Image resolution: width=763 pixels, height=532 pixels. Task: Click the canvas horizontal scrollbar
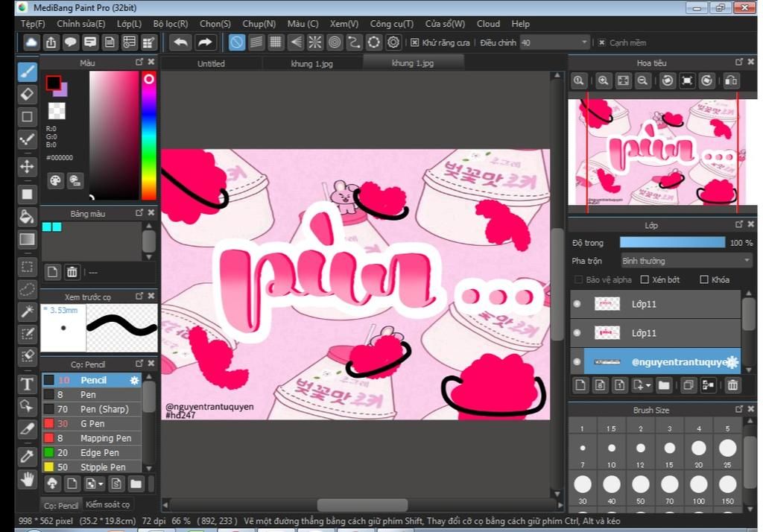(x=363, y=504)
